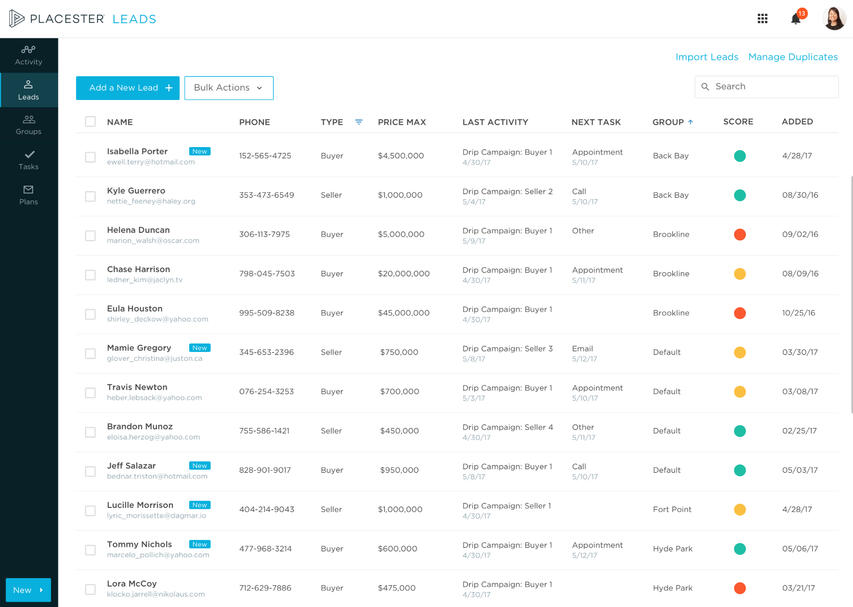Check the box for Isabella Porter

[90, 156]
